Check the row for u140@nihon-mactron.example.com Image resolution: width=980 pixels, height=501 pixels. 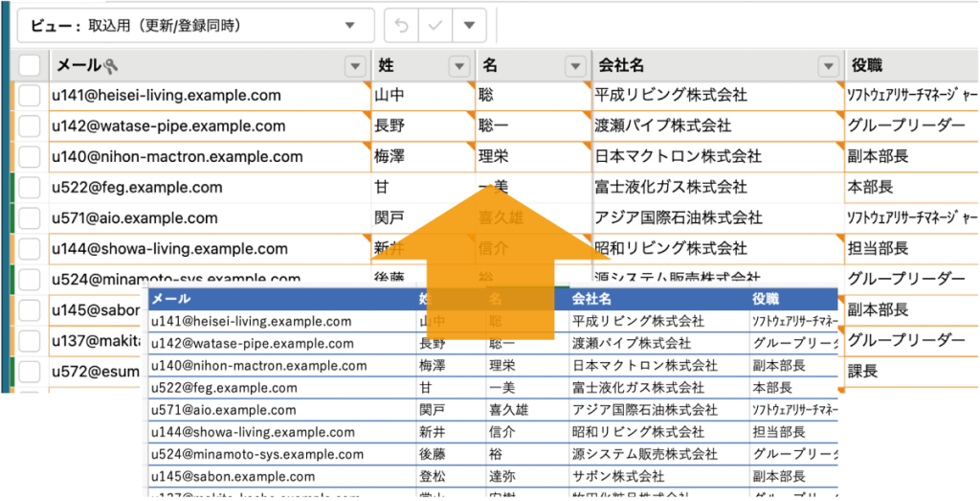pos(30,157)
